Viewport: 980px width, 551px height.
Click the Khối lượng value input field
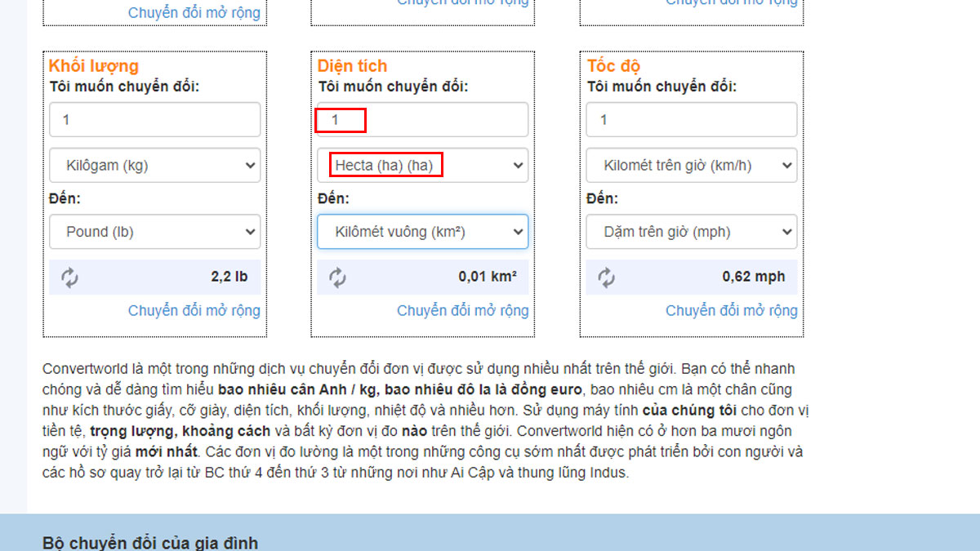(154, 119)
